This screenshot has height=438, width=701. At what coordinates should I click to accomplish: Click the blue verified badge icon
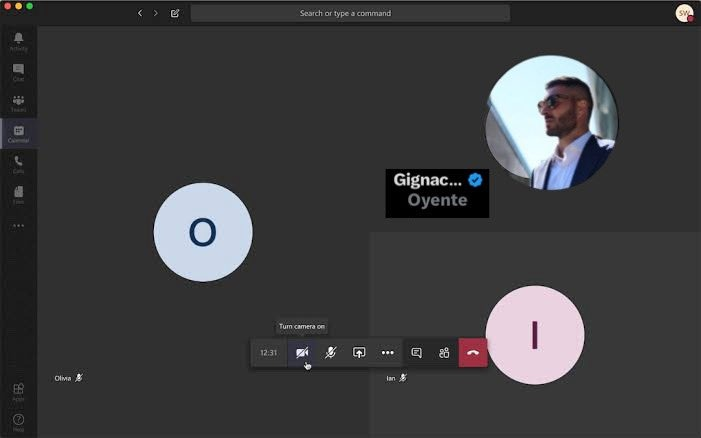475,180
